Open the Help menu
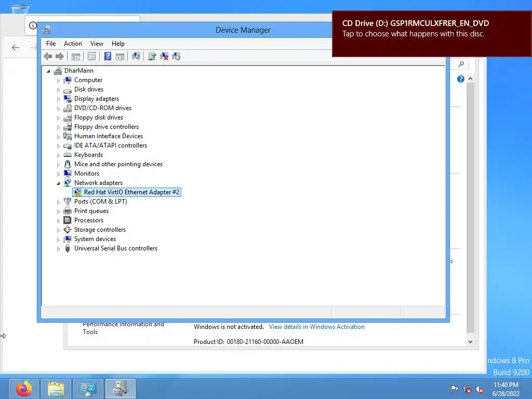This screenshot has height=399, width=532. 118,44
